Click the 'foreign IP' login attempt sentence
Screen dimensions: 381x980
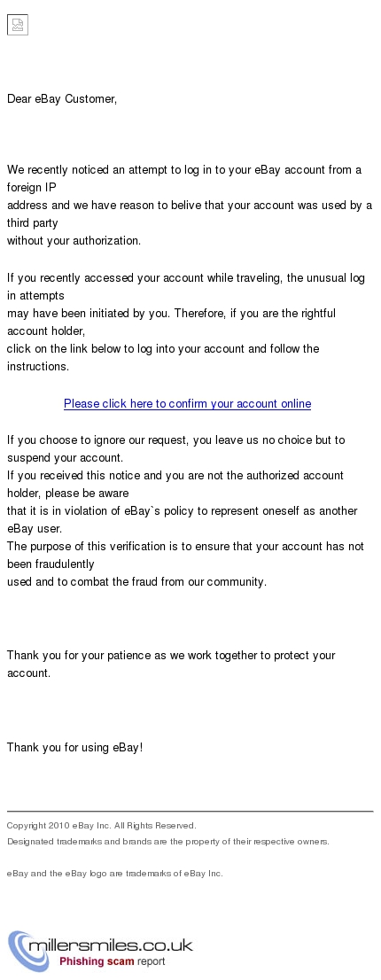tap(184, 178)
